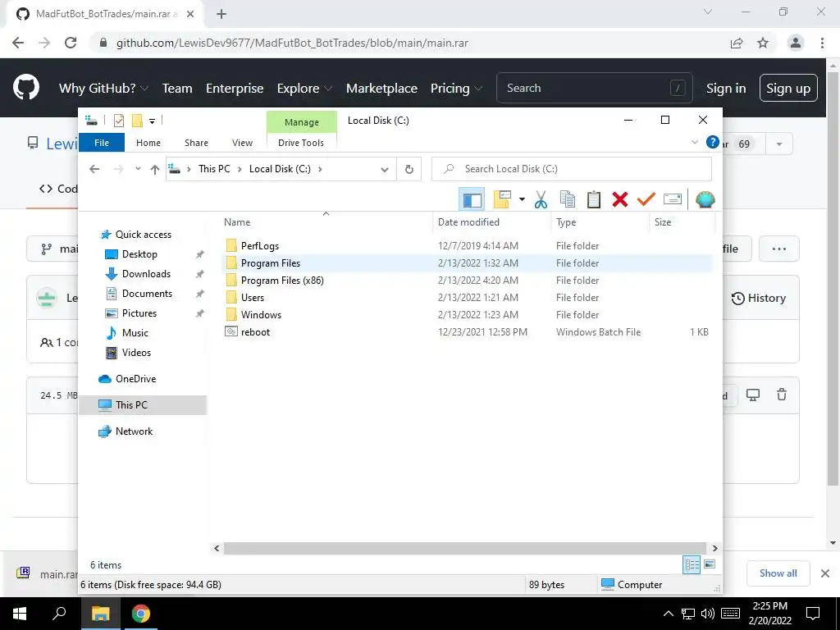Select Network in navigation pane
Screen dimensions: 840x630
click(134, 431)
